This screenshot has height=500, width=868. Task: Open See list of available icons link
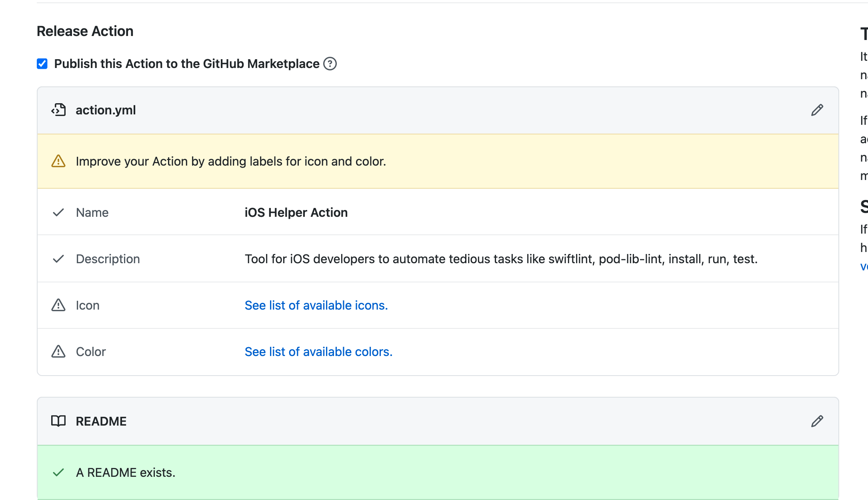pos(316,305)
